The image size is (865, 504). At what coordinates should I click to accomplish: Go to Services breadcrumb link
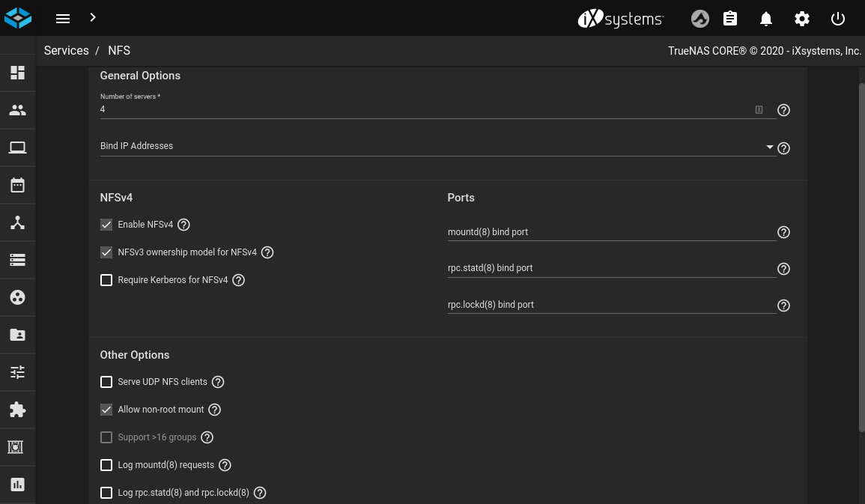coord(66,50)
